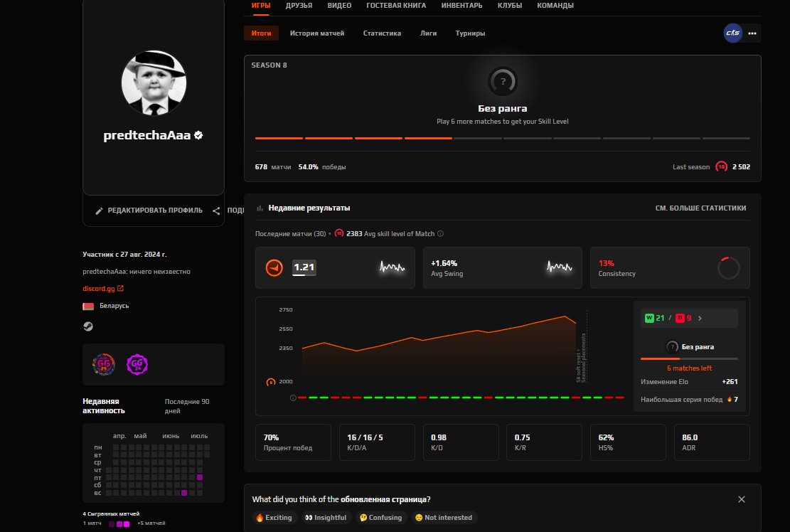Click the 86.0 ADR card
The width and height of the screenshot is (790, 532).
712,442
